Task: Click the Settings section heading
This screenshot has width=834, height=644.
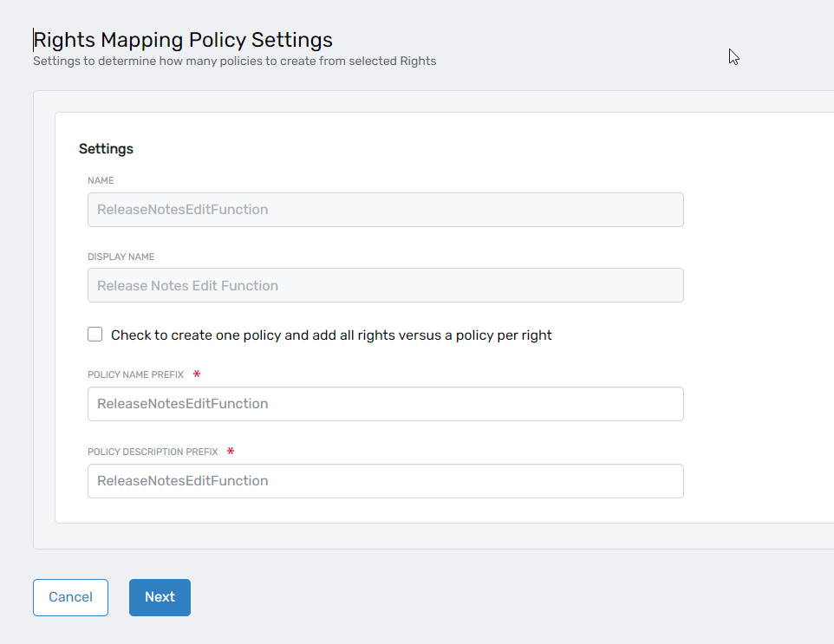Action: tap(106, 148)
